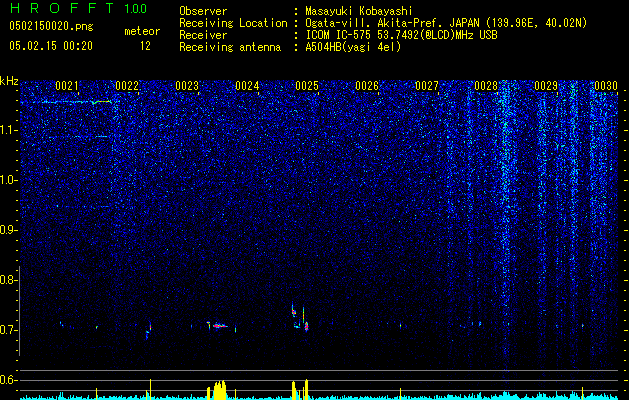Click the Ogata-vill. Akita-Pref. JAPAN location text
This screenshot has height=400, width=629.
[446, 23]
